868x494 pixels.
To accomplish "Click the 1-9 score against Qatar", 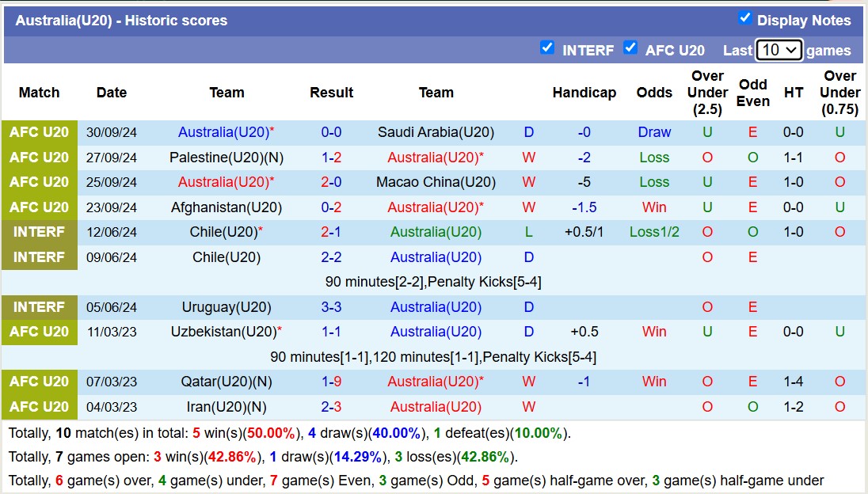I will click(x=331, y=382).
